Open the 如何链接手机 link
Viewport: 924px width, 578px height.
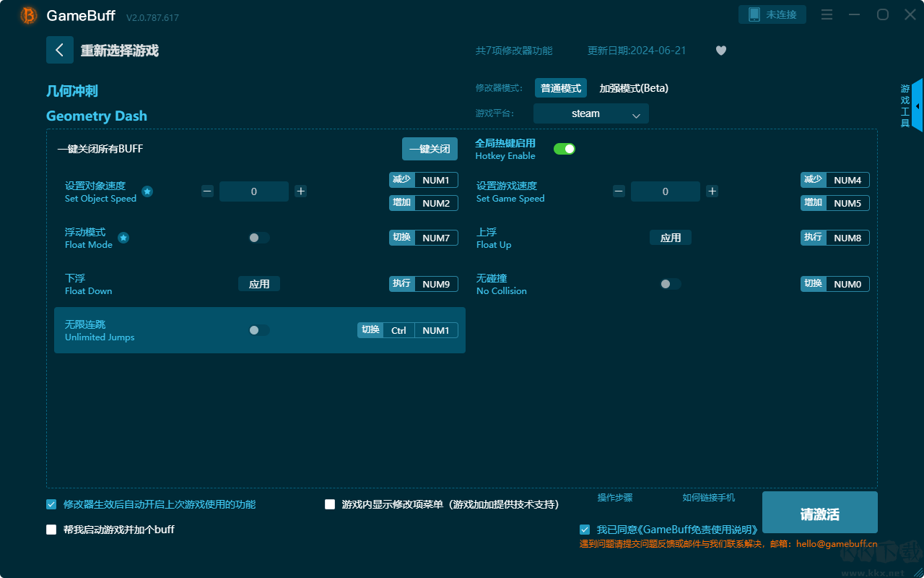click(x=709, y=498)
